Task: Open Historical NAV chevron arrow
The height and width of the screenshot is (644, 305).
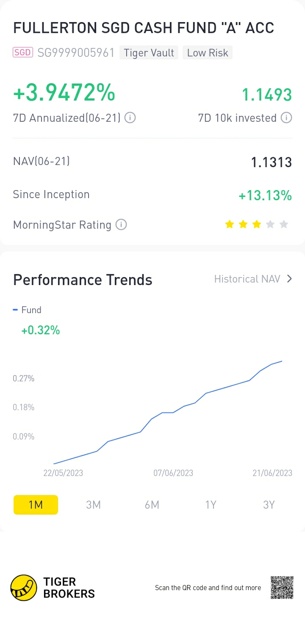Action: click(290, 279)
